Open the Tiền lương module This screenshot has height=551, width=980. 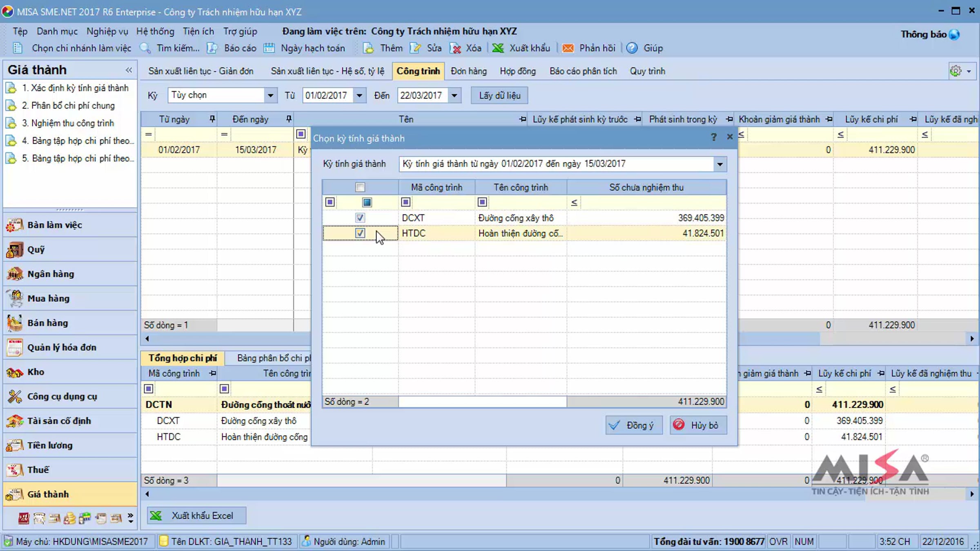pyautogui.click(x=70, y=445)
